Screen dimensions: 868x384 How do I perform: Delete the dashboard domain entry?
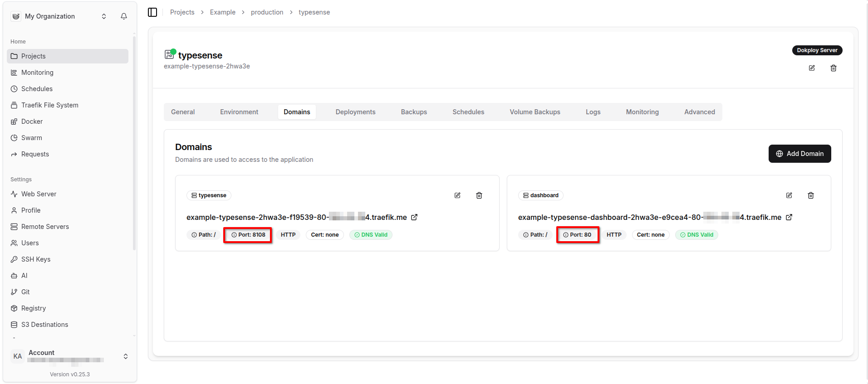[811, 195]
